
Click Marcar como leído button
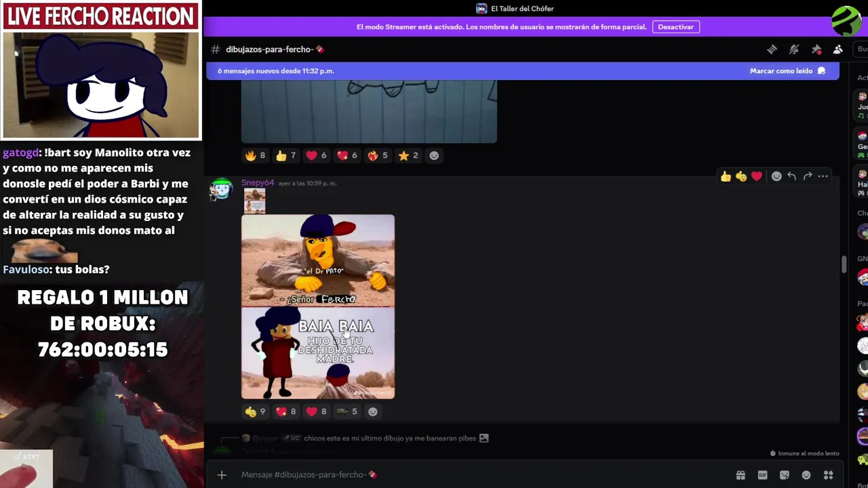[787, 70]
